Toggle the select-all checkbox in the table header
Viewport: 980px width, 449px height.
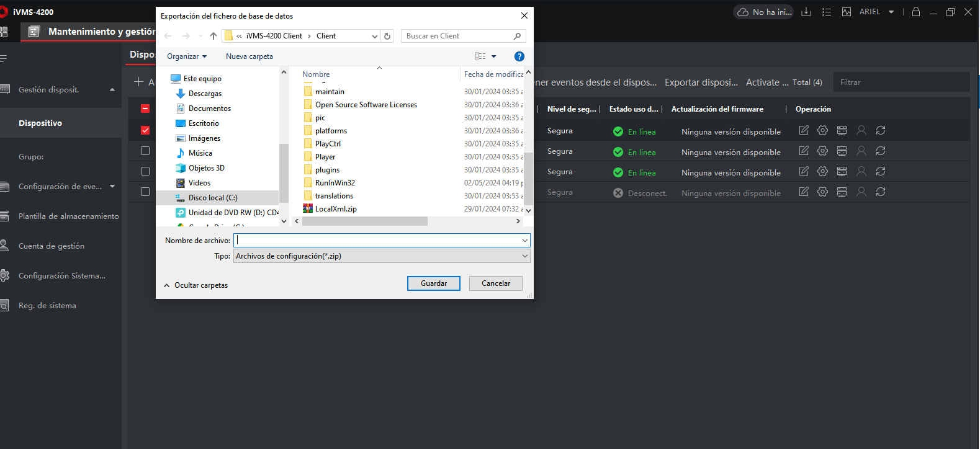point(145,109)
